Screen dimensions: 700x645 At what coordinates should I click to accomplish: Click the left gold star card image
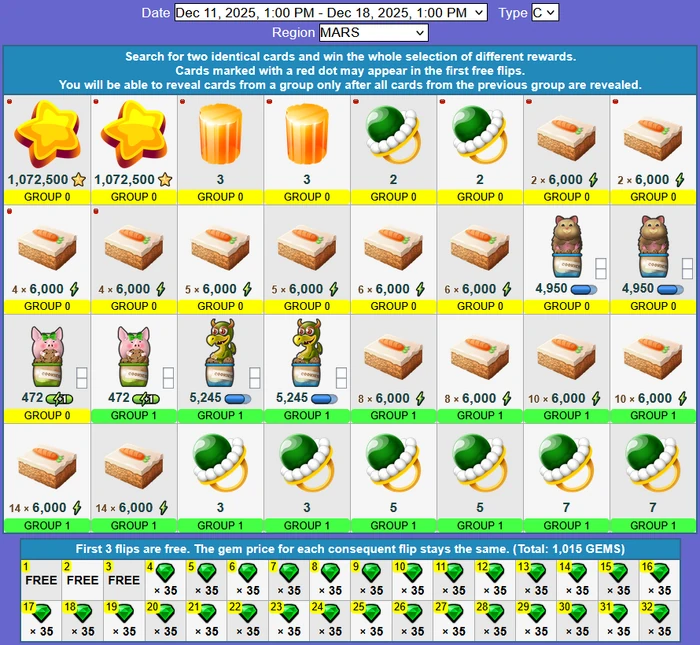tap(47, 134)
